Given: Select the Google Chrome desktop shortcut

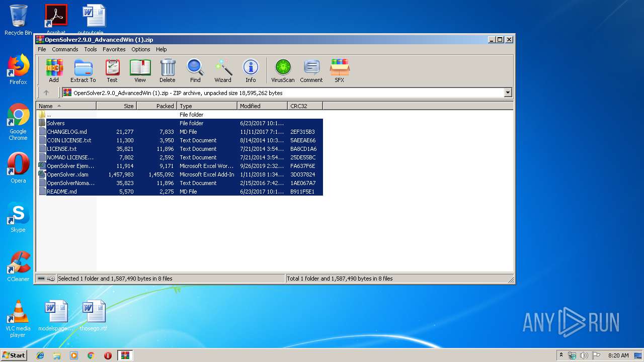Looking at the screenshot, I should (x=18, y=122).
